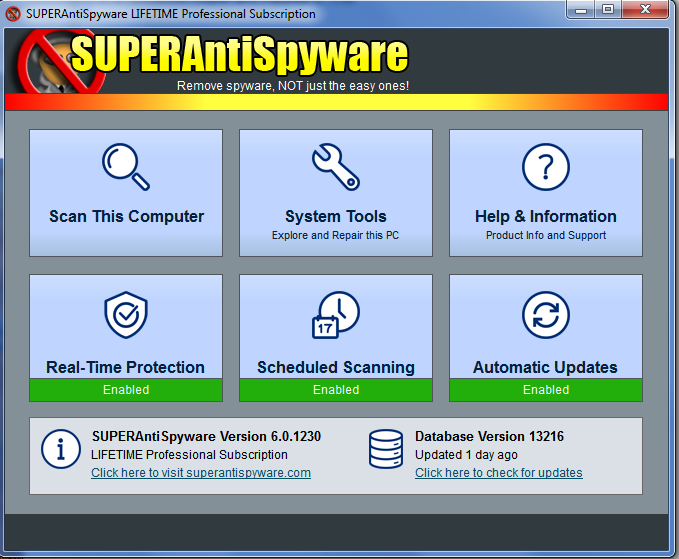Screen dimensions: 679x559
Task: Click 'SUPERAntiSpyware Version 6.0.1230' text
Action: tap(206, 436)
